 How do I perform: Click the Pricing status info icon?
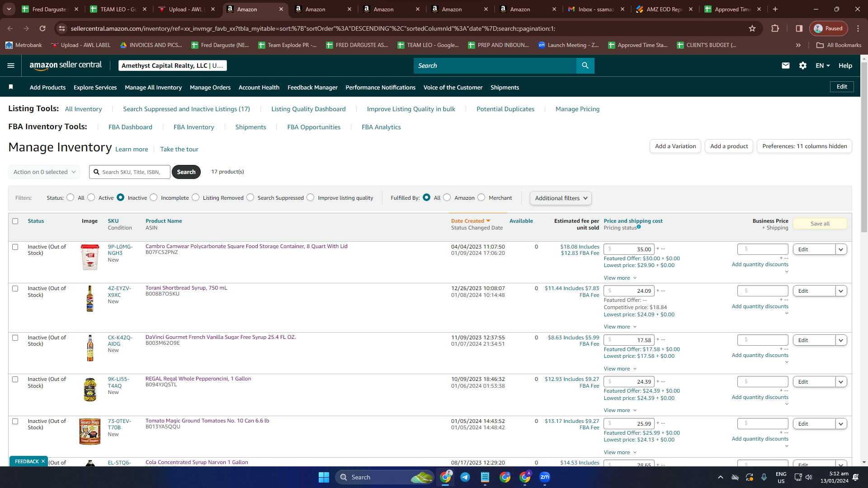pyautogui.click(x=639, y=227)
